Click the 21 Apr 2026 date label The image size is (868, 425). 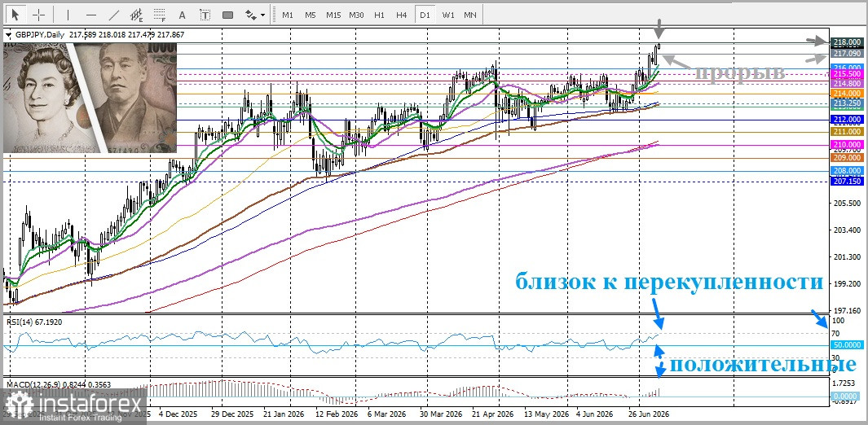(x=492, y=414)
